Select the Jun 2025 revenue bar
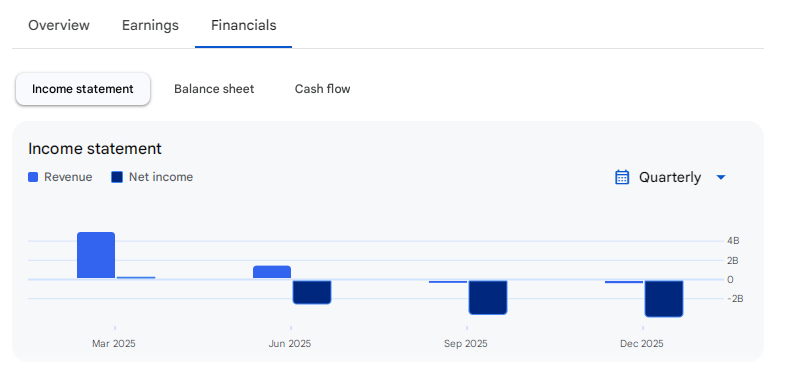The image size is (785, 370). click(x=272, y=272)
